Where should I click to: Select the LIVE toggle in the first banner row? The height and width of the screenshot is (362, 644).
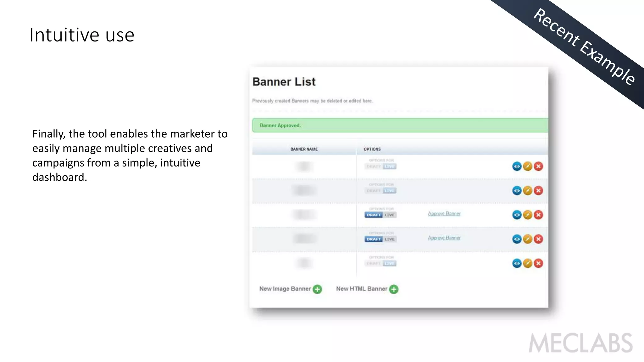click(x=390, y=167)
